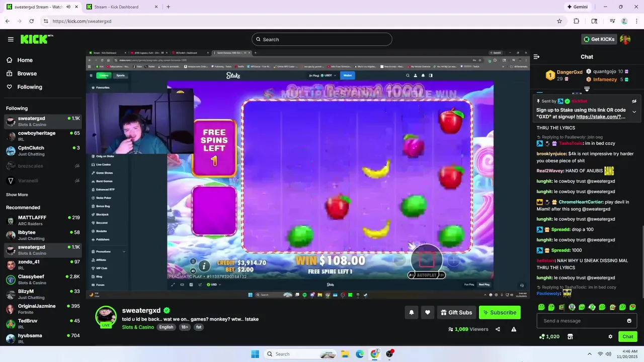644x362 pixels.
Task: Select CptnClutch in Following list
Action: pos(43,151)
